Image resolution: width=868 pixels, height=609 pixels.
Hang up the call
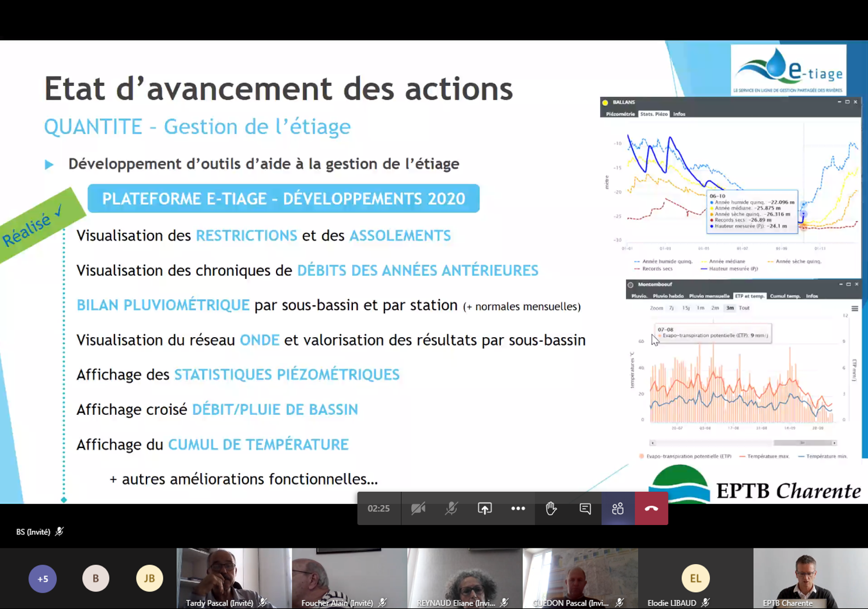coord(651,509)
